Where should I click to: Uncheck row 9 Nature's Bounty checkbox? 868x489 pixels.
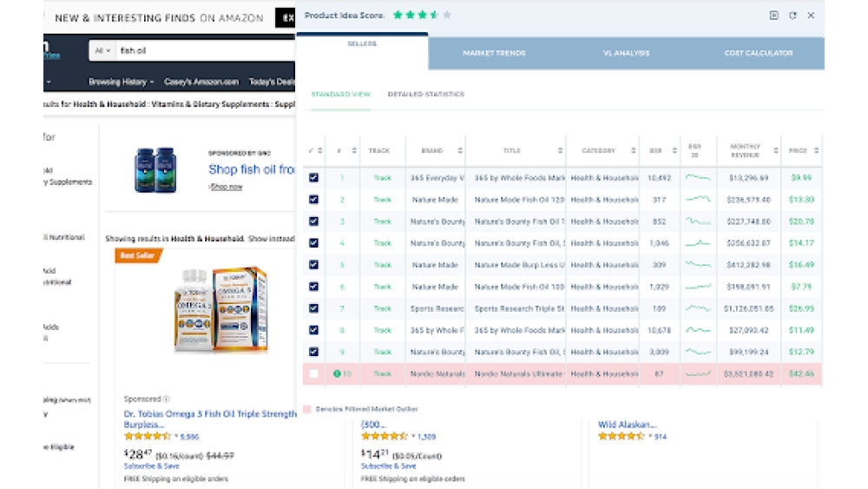pyautogui.click(x=314, y=352)
